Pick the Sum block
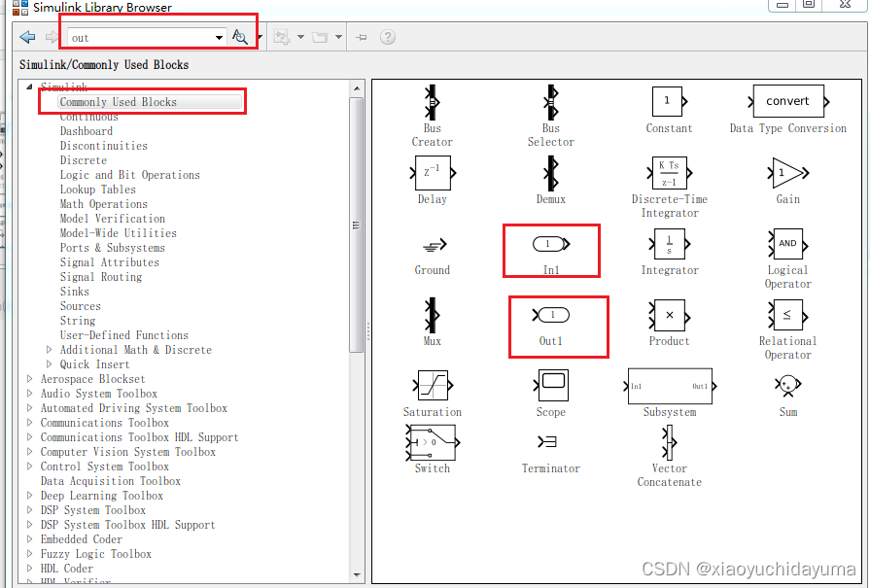The width and height of the screenshot is (870, 588). click(x=788, y=385)
